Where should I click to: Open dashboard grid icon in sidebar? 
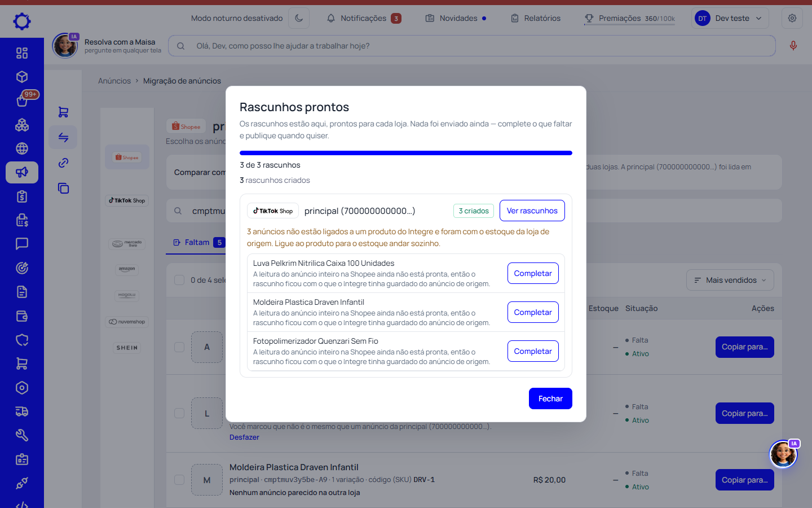tap(22, 53)
